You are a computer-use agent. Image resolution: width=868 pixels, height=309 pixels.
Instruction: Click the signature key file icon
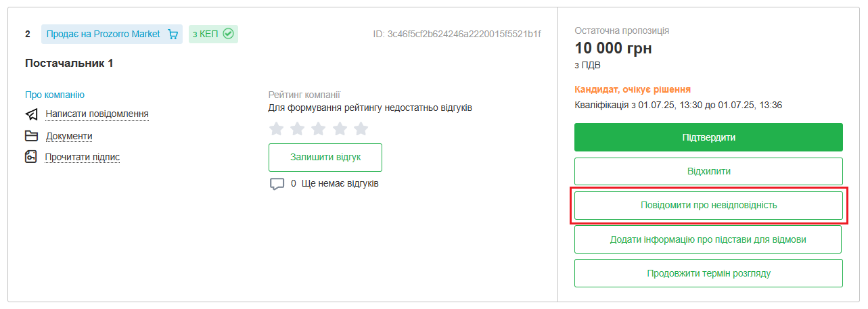coord(31,158)
